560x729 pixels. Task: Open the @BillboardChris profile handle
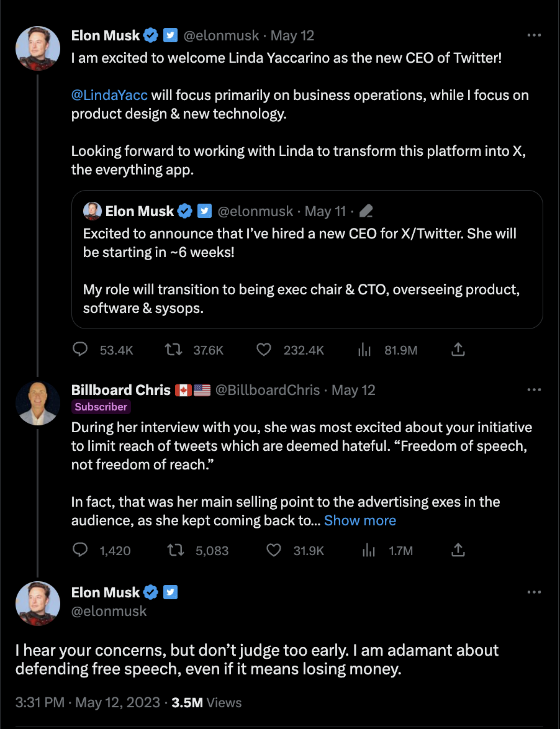(x=268, y=390)
